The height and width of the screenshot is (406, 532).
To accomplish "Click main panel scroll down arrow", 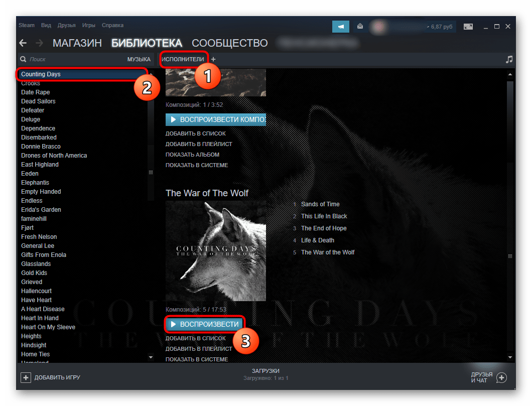I will (x=510, y=357).
